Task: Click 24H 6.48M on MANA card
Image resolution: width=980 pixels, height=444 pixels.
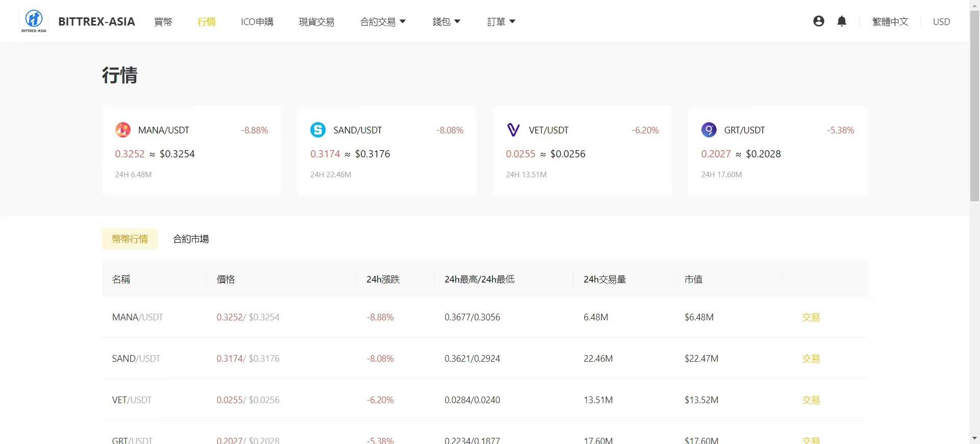Action: 133,175
